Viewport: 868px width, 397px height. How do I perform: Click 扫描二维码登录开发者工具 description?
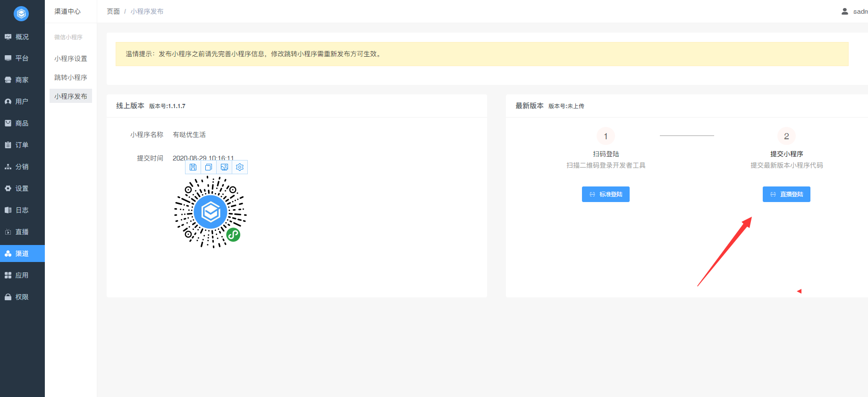click(606, 165)
